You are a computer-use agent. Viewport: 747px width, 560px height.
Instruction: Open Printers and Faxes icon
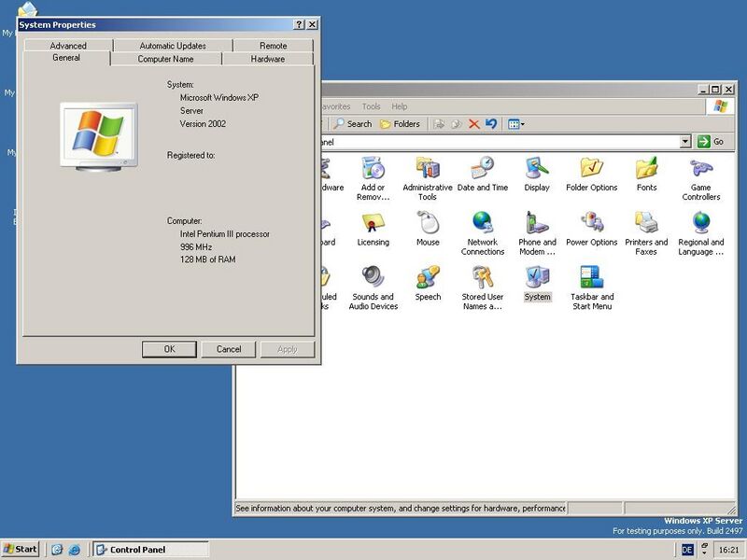[x=646, y=224]
